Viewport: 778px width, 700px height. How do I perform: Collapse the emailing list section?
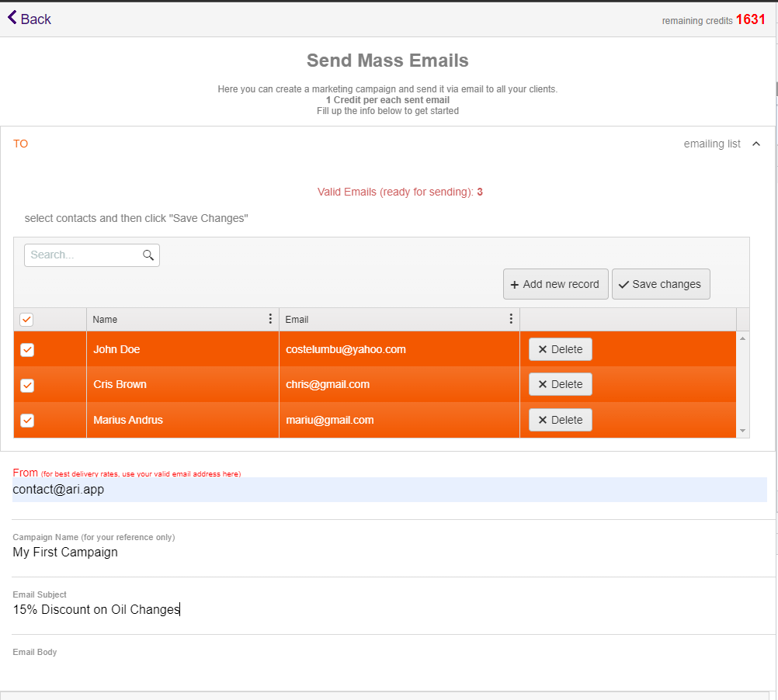pos(755,144)
